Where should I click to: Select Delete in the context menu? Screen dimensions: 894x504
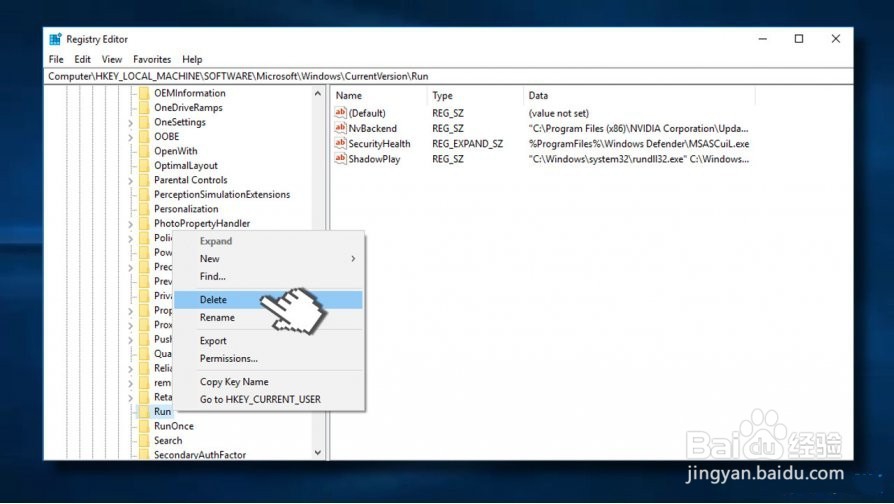coord(268,300)
